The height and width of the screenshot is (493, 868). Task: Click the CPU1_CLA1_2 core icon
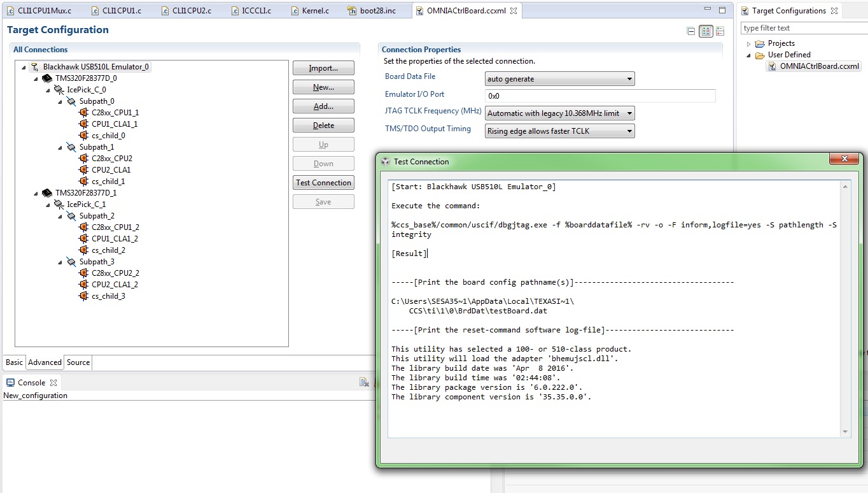pyautogui.click(x=83, y=239)
